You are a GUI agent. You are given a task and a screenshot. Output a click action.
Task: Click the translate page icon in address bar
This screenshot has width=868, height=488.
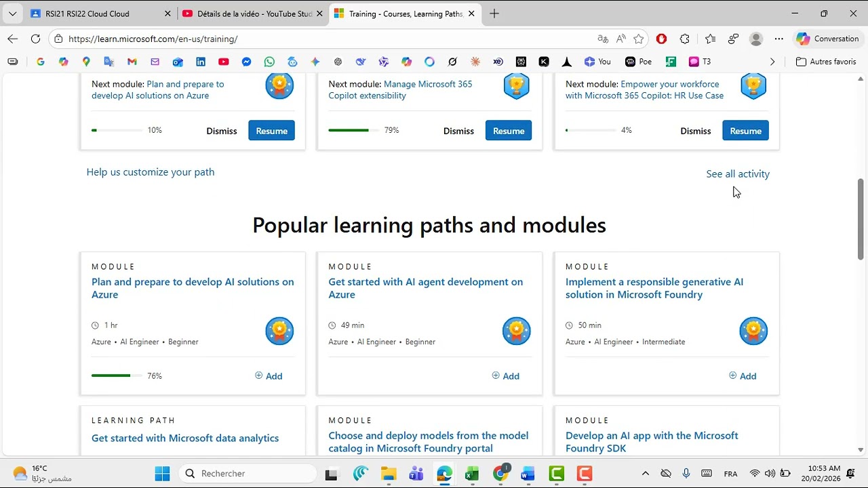603,39
